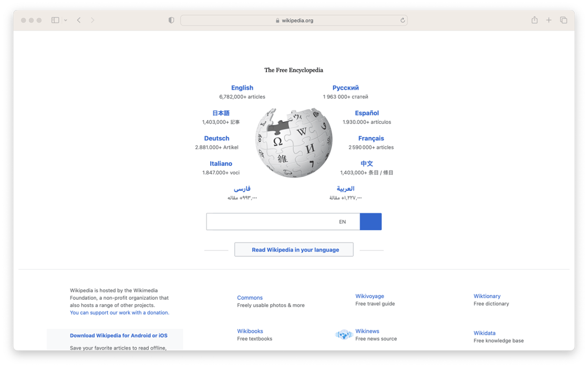The image size is (588, 367).
Task: Open the English Wikipedia link
Action: tap(242, 87)
